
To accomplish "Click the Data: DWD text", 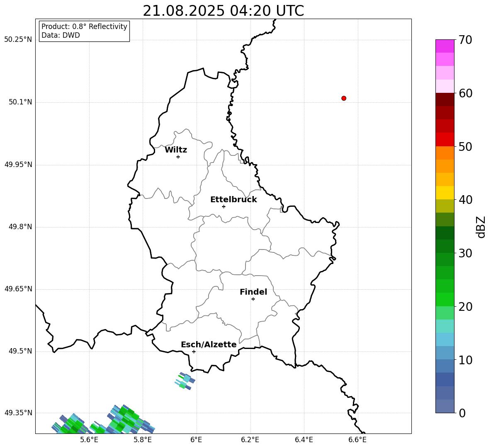I will 61,35.
